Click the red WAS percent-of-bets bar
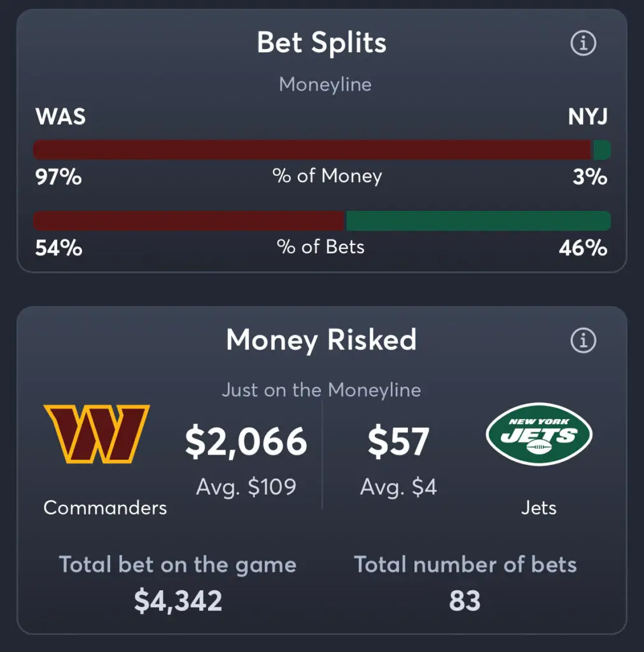 coord(190,221)
